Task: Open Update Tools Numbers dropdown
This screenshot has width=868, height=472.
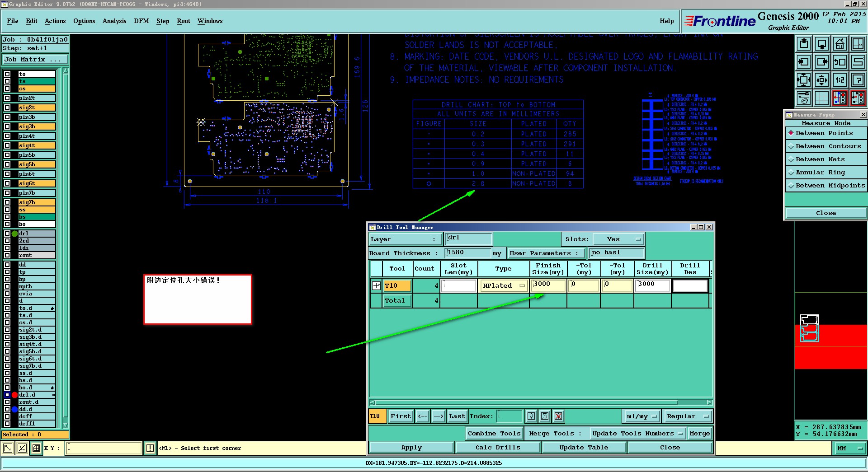Action: point(637,434)
